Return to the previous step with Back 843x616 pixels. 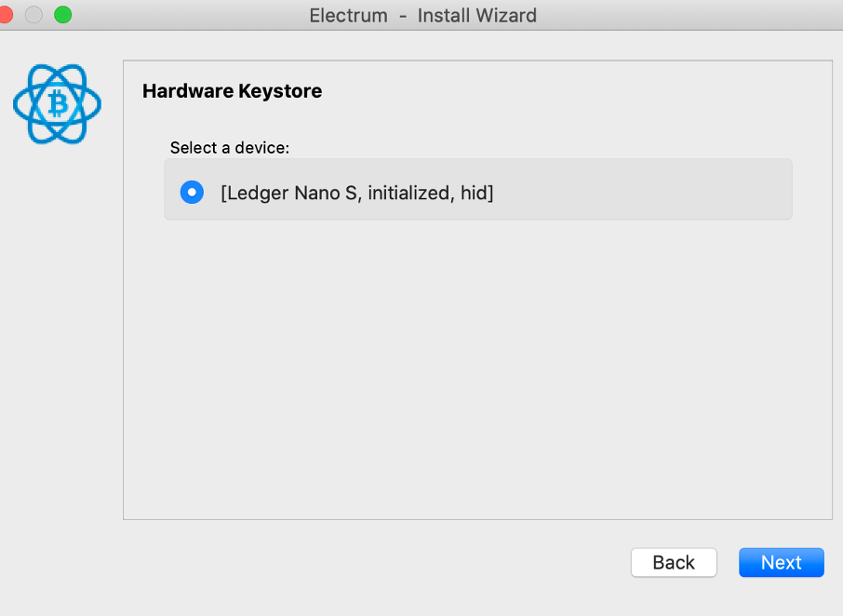point(674,562)
